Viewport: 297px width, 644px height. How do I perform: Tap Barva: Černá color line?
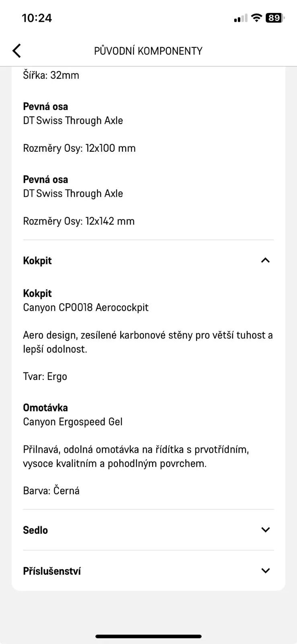tap(51, 491)
